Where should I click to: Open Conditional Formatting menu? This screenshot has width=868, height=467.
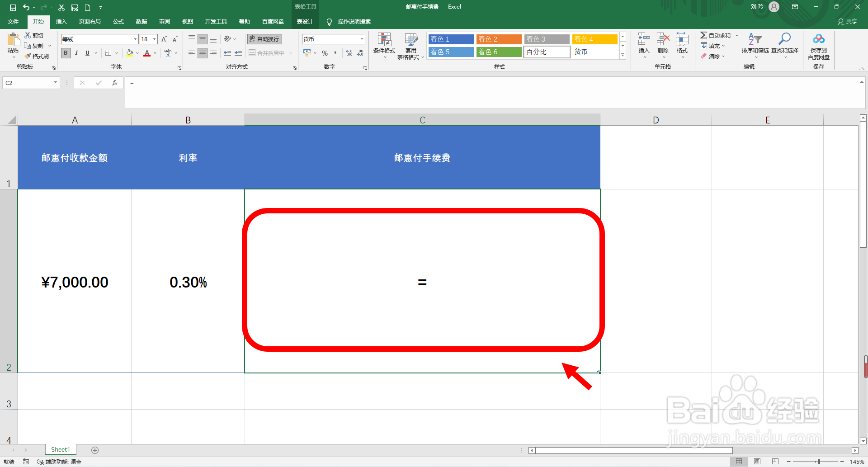pos(384,46)
